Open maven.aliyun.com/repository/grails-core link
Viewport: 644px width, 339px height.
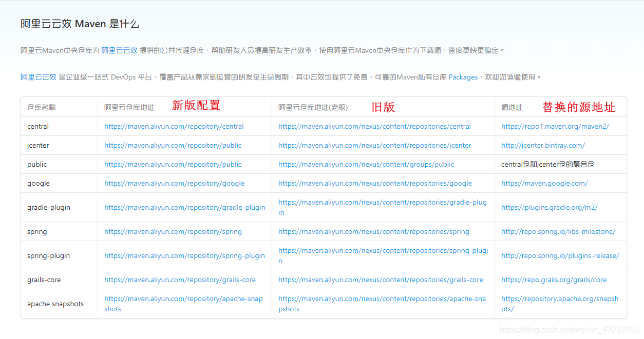pos(180,280)
